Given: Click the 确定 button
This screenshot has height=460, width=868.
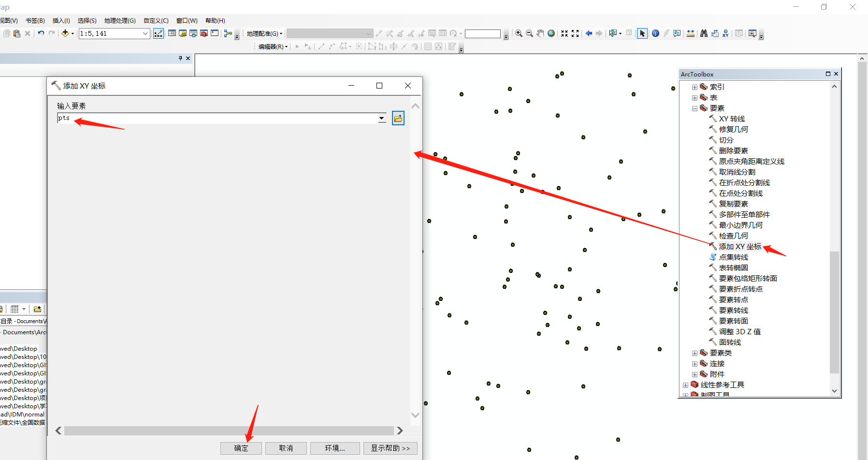Looking at the screenshot, I should [x=241, y=448].
